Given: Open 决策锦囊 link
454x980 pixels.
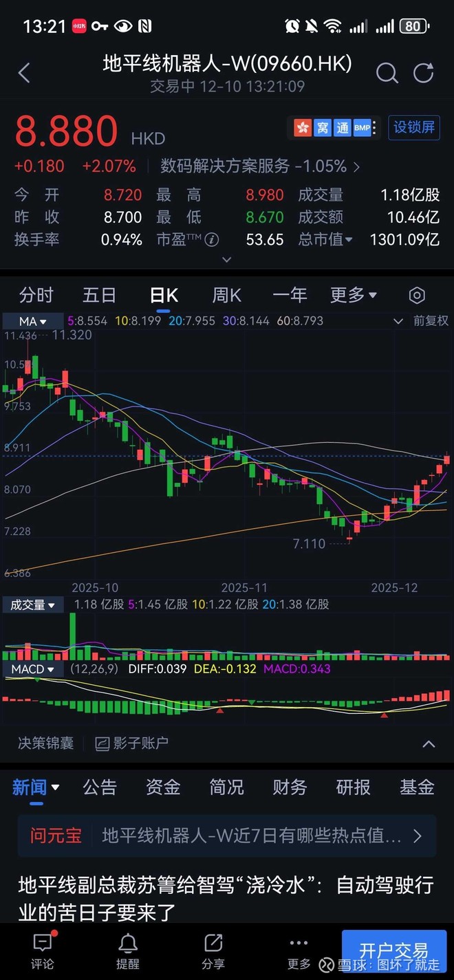Looking at the screenshot, I should 46,743.
